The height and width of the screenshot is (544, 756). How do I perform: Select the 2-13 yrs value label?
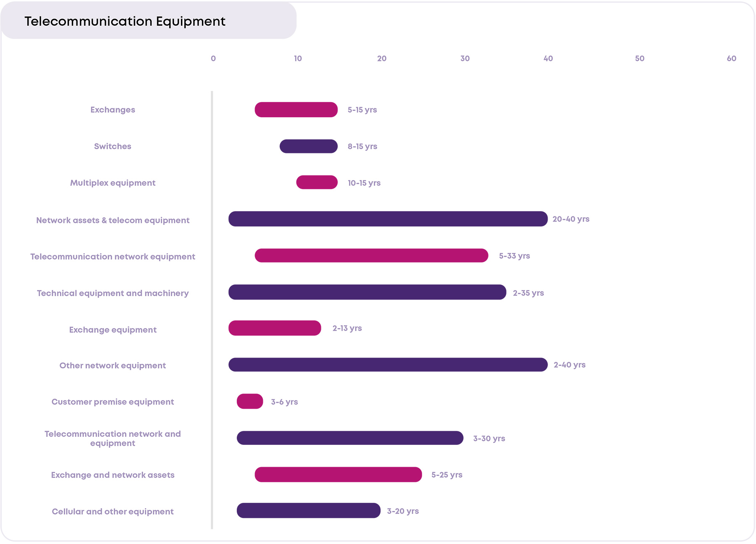[x=347, y=328]
